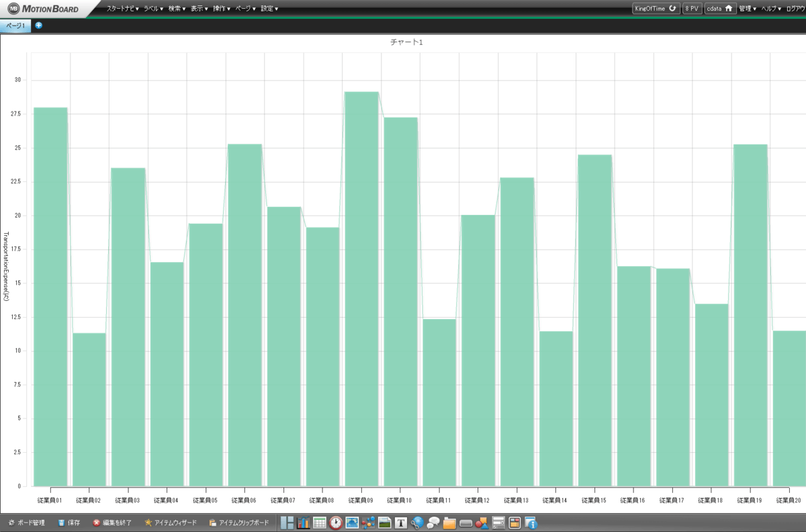
Task: Open the ラベル dropdown menu
Action: 154,9
